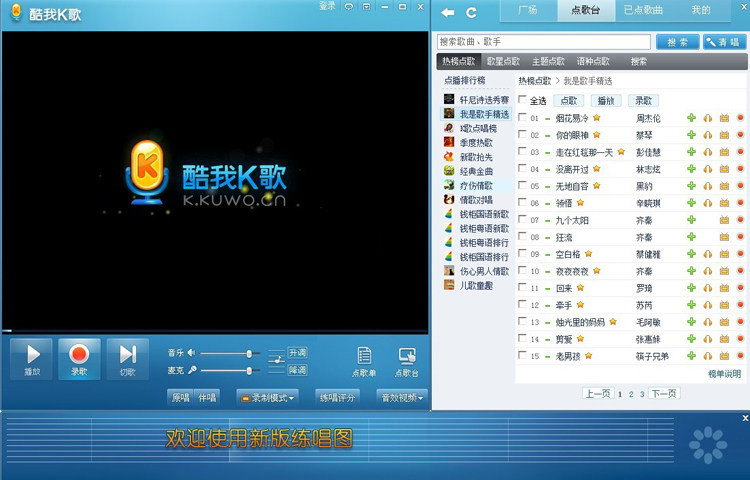The height and width of the screenshot is (480, 750).
Task: Switch to 我的 tab
Action: click(x=701, y=10)
